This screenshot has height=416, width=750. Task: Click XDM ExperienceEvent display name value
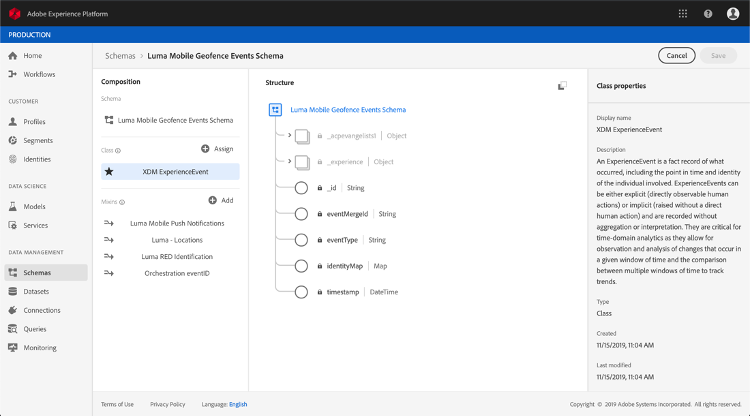point(629,129)
